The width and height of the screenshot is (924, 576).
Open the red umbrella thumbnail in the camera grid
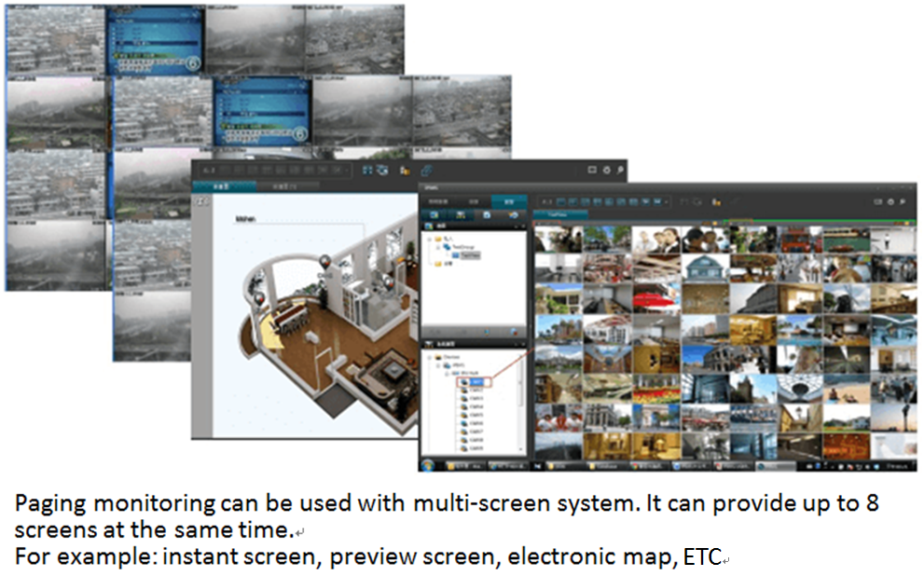pos(656,299)
